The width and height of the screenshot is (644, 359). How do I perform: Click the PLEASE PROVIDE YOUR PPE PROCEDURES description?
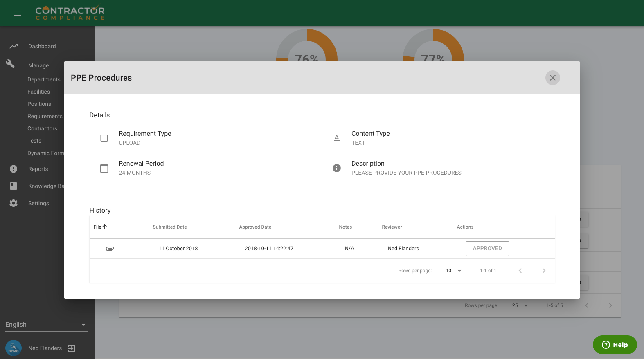pyautogui.click(x=406, y=173)
